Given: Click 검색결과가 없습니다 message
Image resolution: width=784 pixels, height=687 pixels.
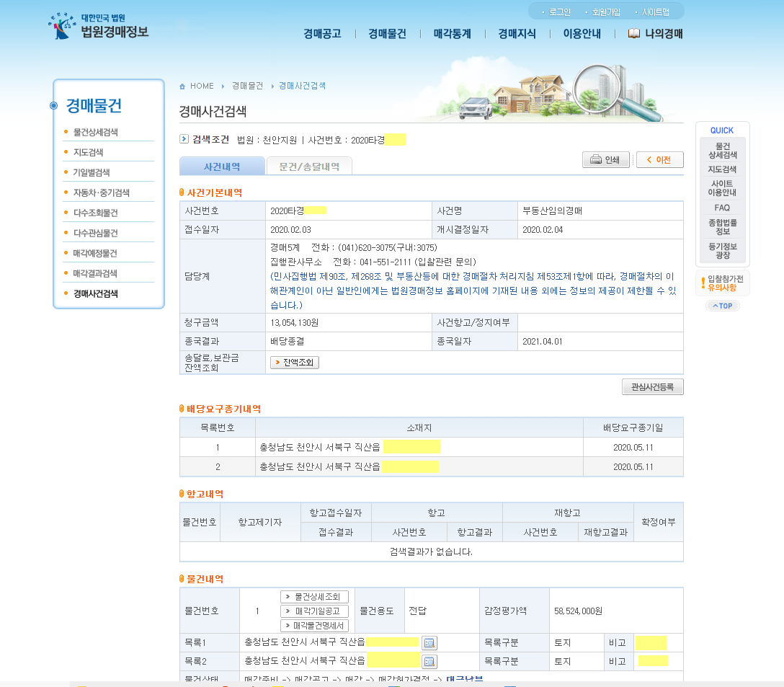Looking at the screenshot, I should (431, 552).
